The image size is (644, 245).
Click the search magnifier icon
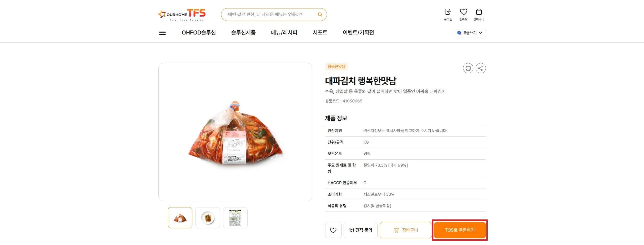[x=320, y=15]
